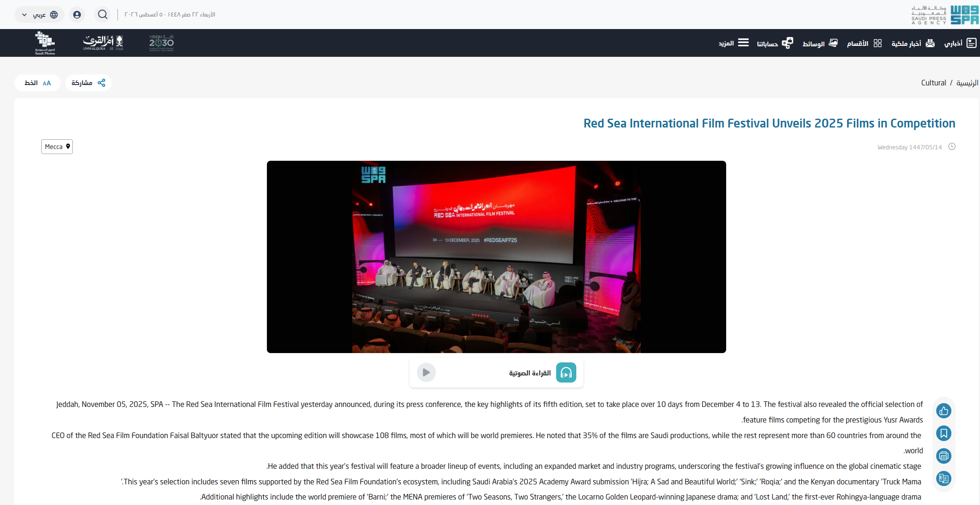The width and height of the screenshot is (980, 505).
Task: Open the الوسائط media menu
Action: (820, 43)
